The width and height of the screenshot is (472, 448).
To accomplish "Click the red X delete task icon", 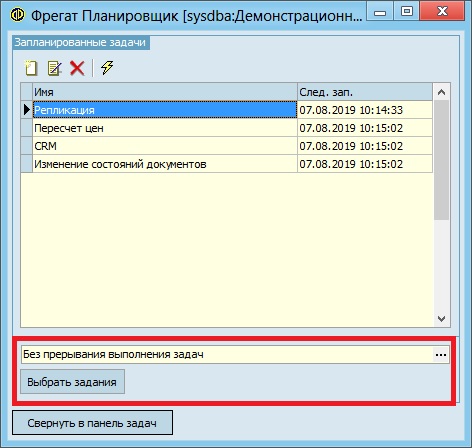I will click(77, 68).
